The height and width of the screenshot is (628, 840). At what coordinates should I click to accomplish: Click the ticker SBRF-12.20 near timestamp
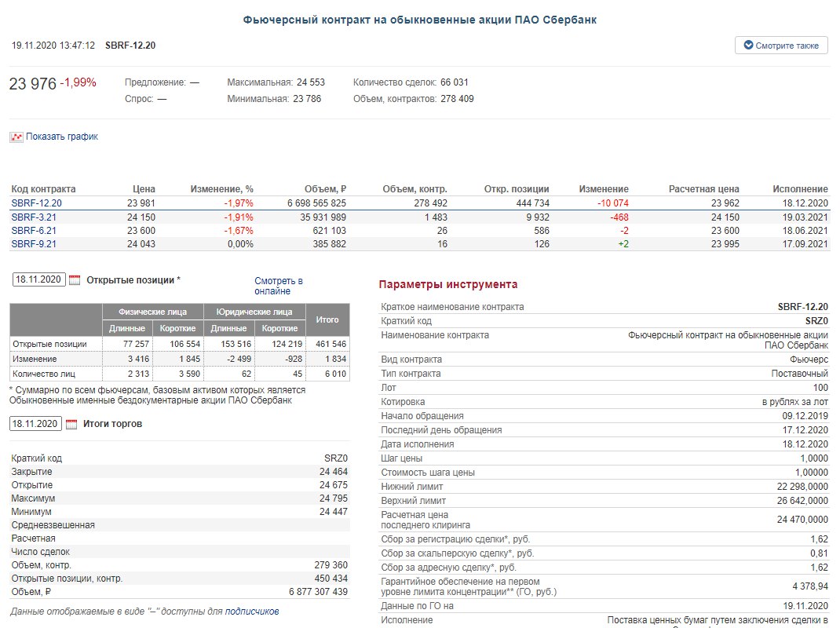(130, 46)
